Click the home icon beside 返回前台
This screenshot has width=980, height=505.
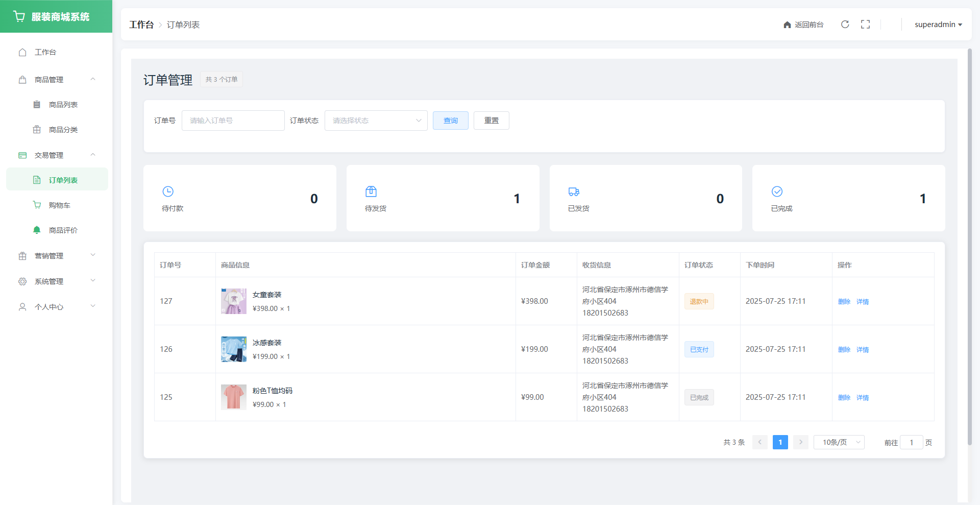coord(787,25)
